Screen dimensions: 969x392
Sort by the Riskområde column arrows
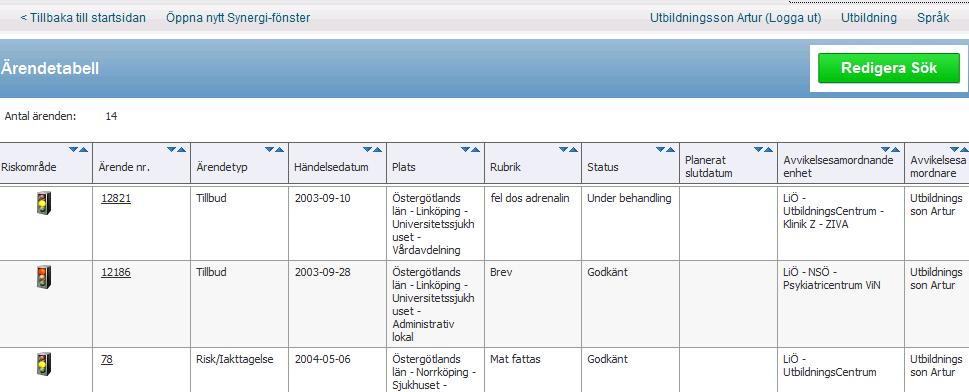(78, 149)
